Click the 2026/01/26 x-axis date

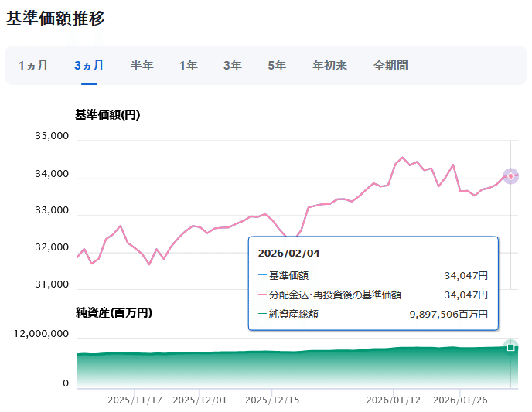click(460, 400)
